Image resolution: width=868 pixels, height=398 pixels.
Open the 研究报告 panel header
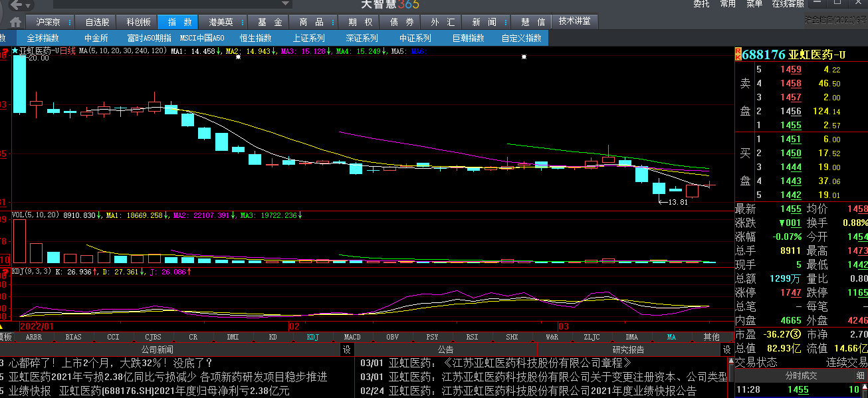click(x=628, y=349)
